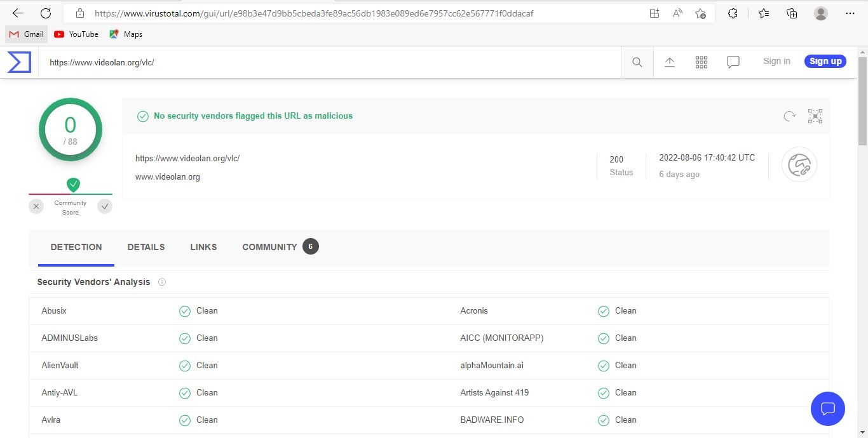
Task: Click the similar graph icon
Action: [815, 116]
